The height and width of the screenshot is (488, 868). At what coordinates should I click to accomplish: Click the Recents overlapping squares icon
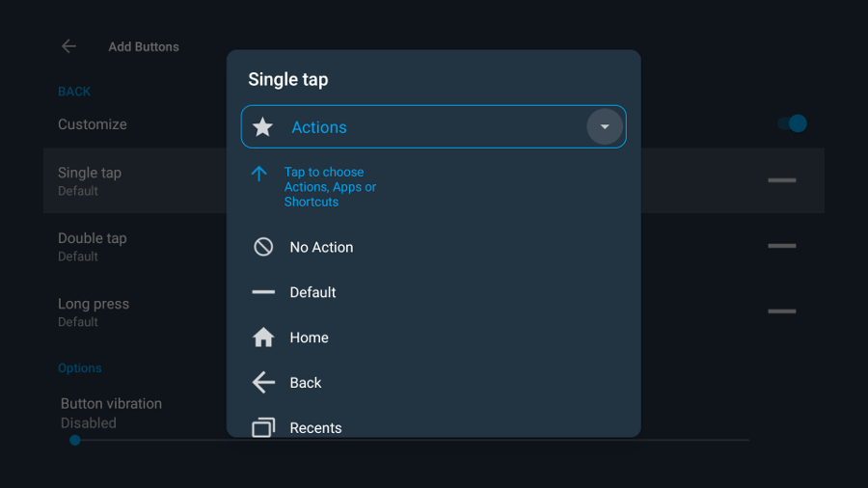tap(263, 427)
